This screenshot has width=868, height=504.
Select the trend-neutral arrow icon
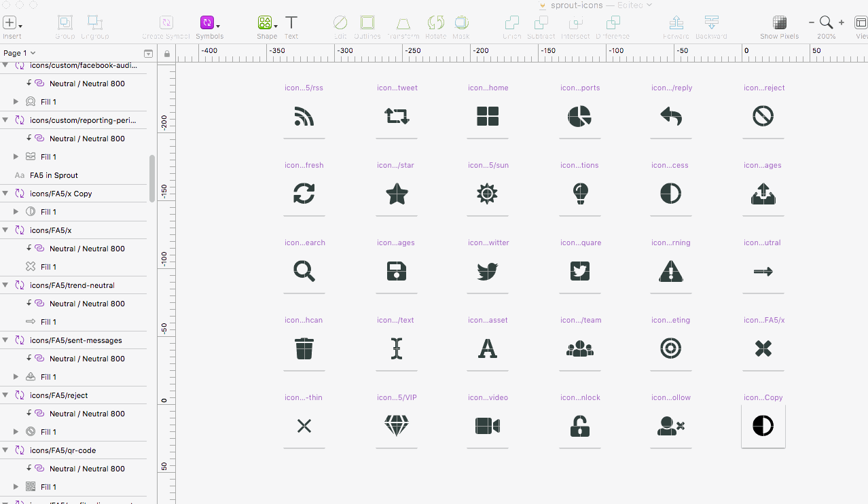tap(763, 272)
